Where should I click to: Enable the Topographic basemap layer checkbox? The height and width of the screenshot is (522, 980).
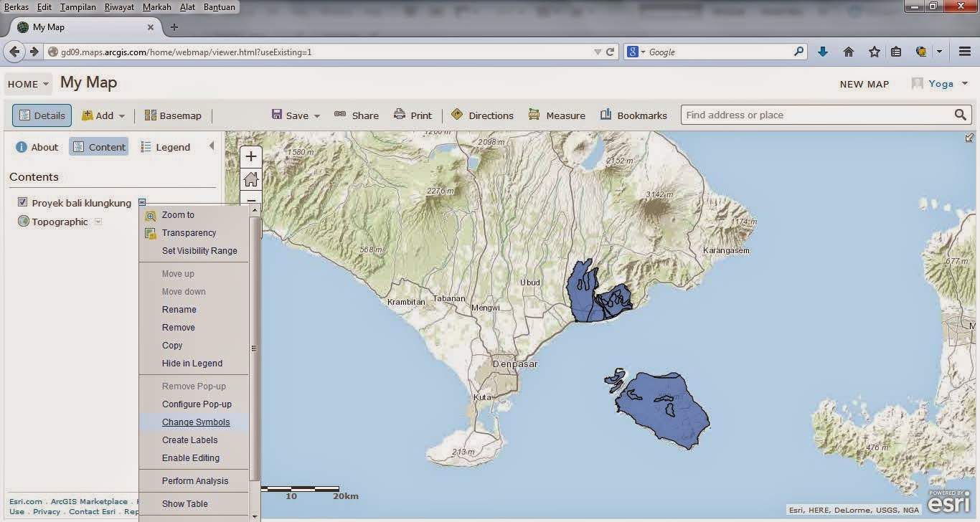[x=22, y=221]
